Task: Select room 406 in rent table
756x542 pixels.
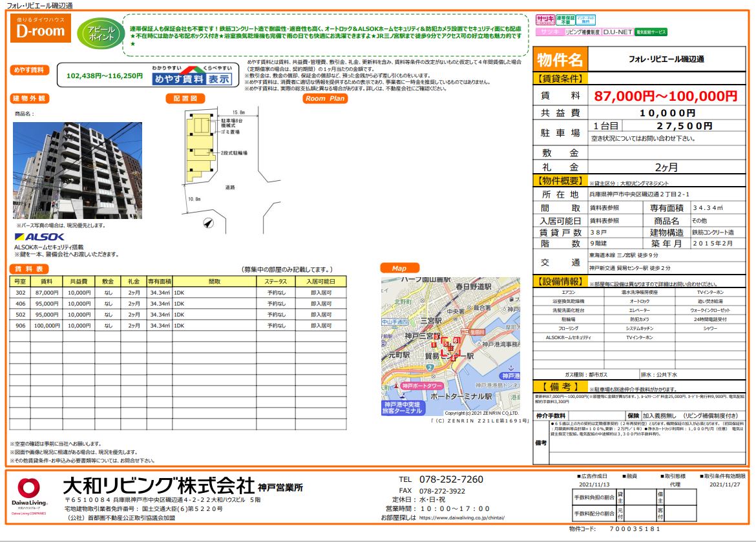Action: 178,304
